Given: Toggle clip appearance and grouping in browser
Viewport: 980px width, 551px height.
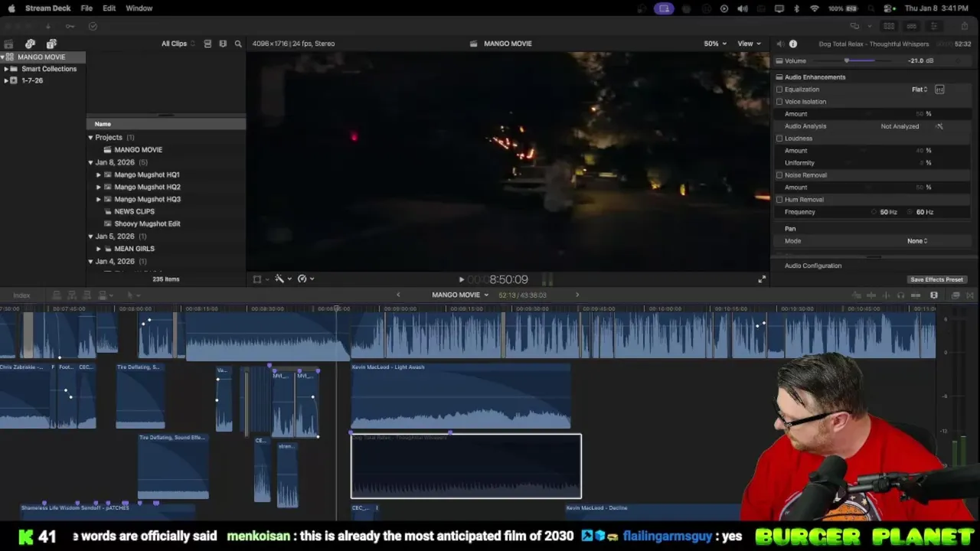Looking at the screenshot, I should pyautogui.click(x=207, y=44).
